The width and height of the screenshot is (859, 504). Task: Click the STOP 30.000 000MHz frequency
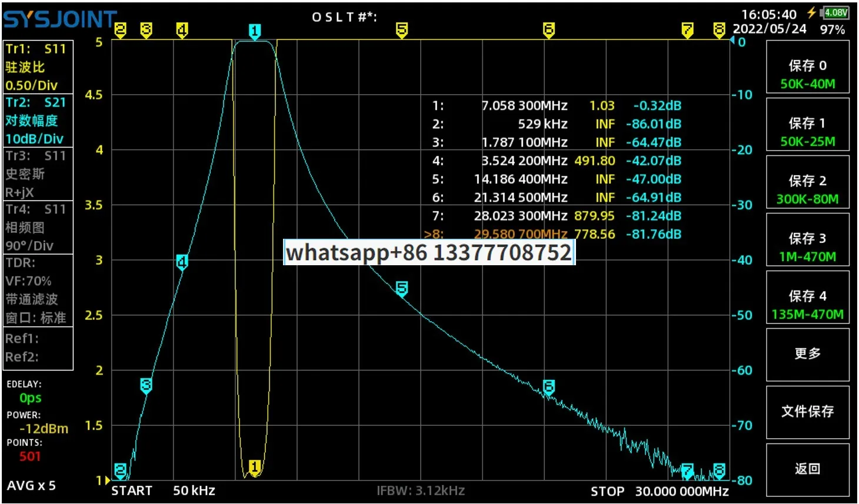pyautogui.click(x=660, y=491)
